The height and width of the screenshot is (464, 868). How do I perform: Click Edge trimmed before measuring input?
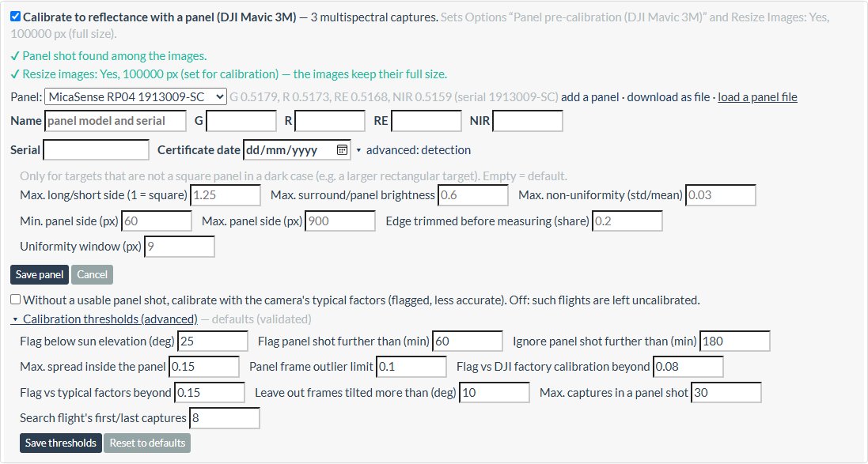point(627,221)
